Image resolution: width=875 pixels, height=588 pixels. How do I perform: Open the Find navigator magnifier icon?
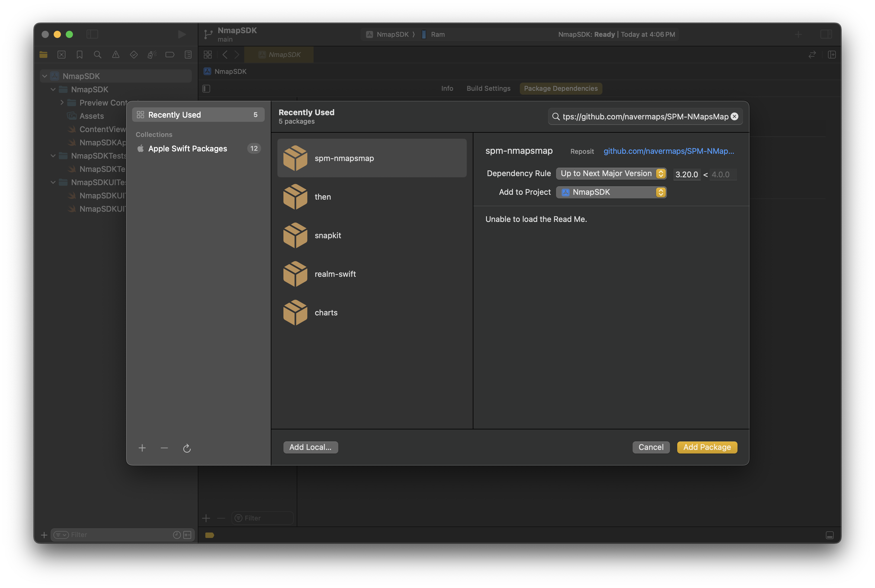click(x=97, y=55)
